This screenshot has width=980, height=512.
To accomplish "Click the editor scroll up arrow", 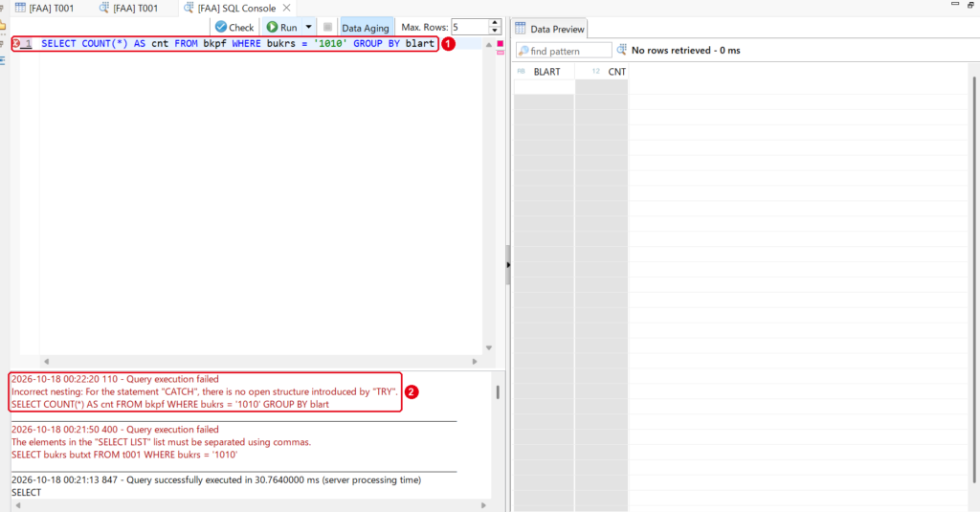I will point(489,45).
